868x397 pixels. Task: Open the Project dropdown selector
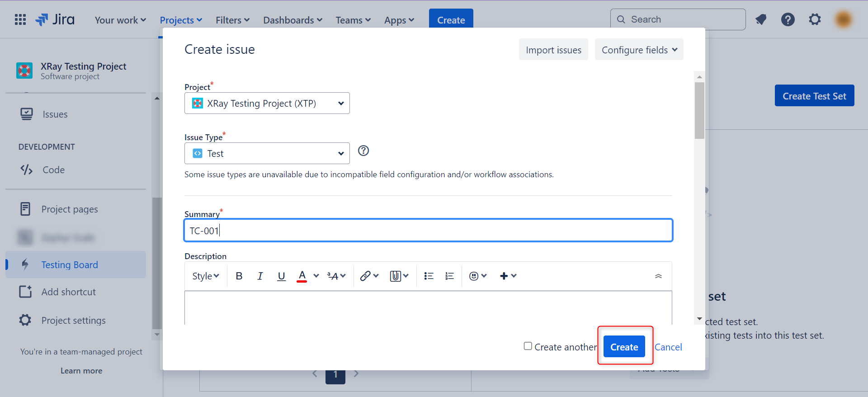pos(267,103)
